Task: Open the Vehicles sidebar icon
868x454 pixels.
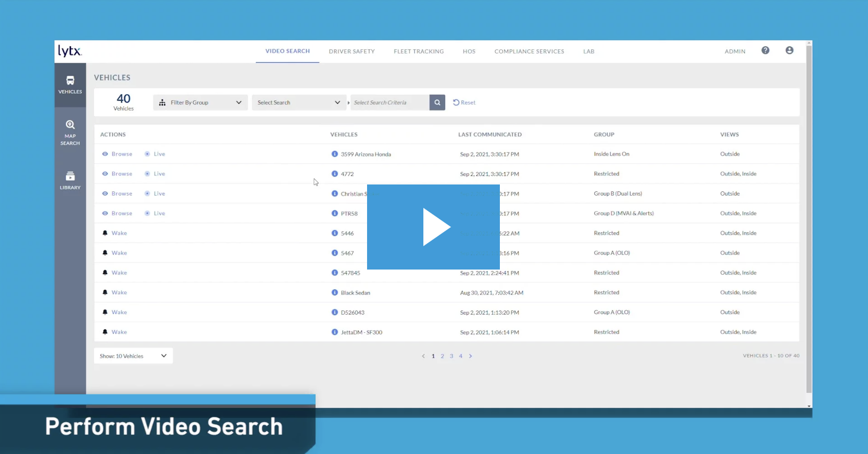Action: [70, 85]
